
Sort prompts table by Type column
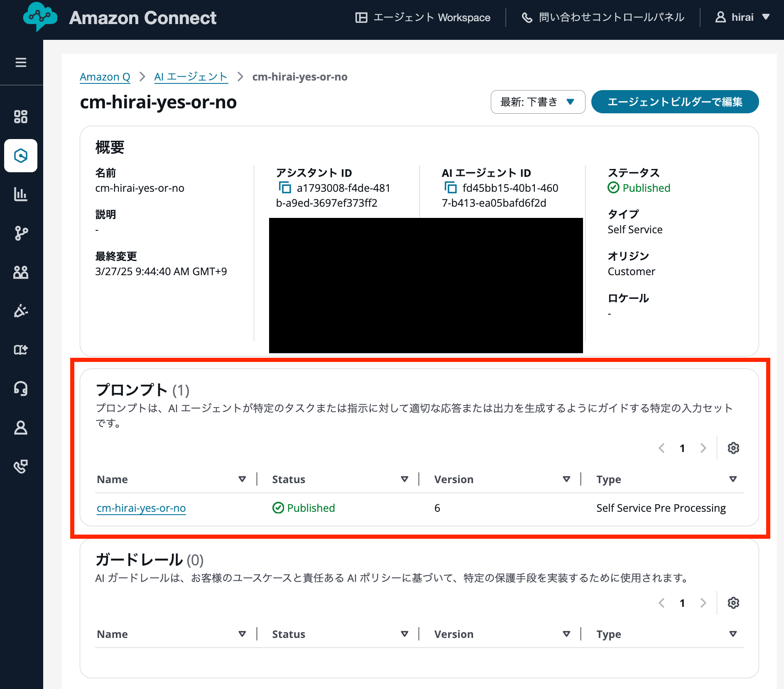coord(733,479)
